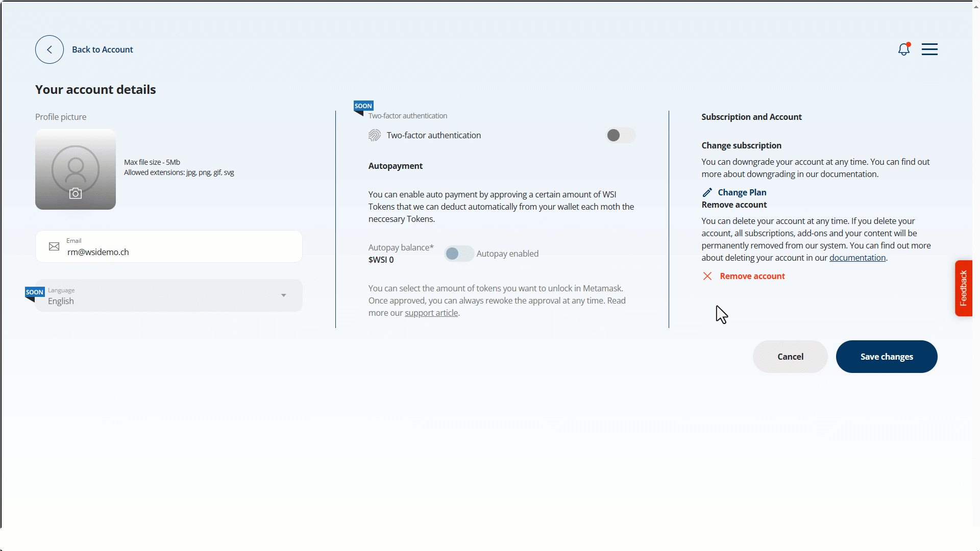Click the Language dropdown chevron arrow

283,295
